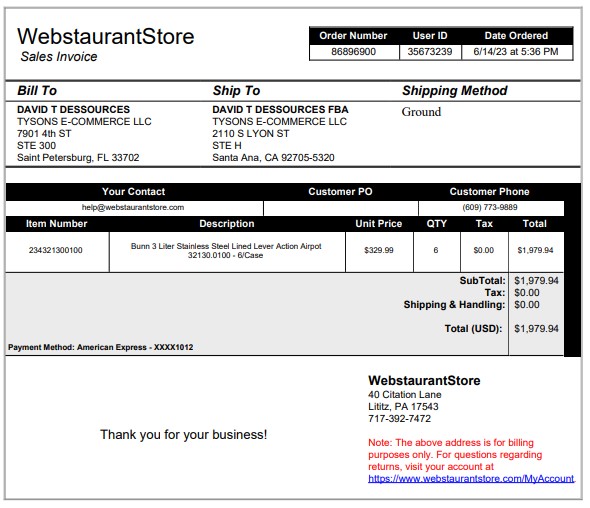Select item number 234321300100
The width and height of the screenshot is (590, 508).
pyautogui.click(x=56, y=250)
